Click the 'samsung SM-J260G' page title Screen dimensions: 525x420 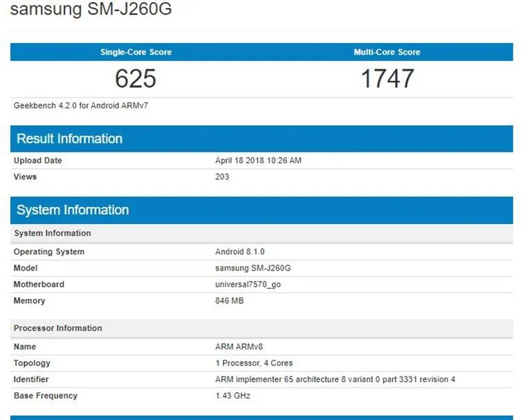tap(91, 9)
